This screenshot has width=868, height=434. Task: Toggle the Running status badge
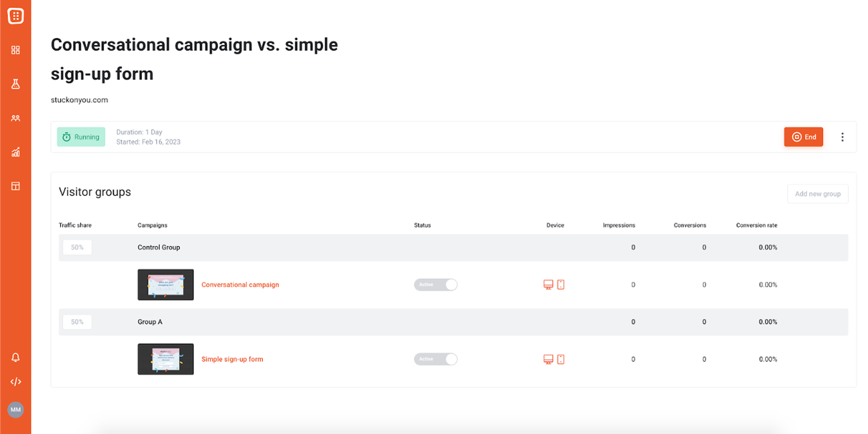click(x=81, y=137)
